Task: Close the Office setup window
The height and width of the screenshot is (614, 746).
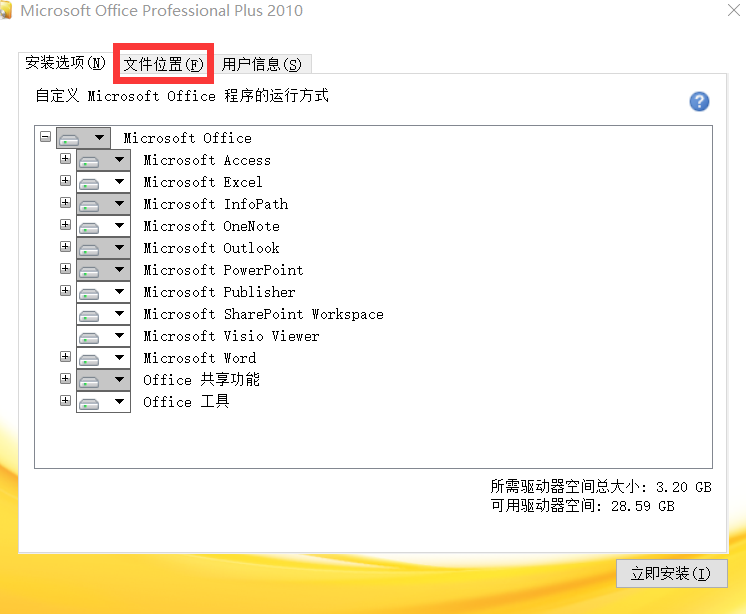Action: click(734, 10)
